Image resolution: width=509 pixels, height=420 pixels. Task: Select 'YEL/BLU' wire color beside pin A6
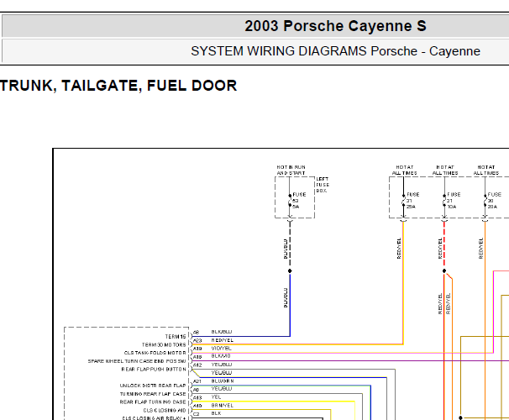(x=222, y=389)
